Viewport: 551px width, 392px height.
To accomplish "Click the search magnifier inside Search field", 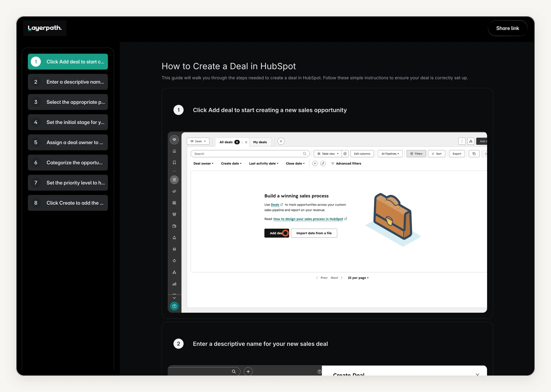I will (304, 154).
